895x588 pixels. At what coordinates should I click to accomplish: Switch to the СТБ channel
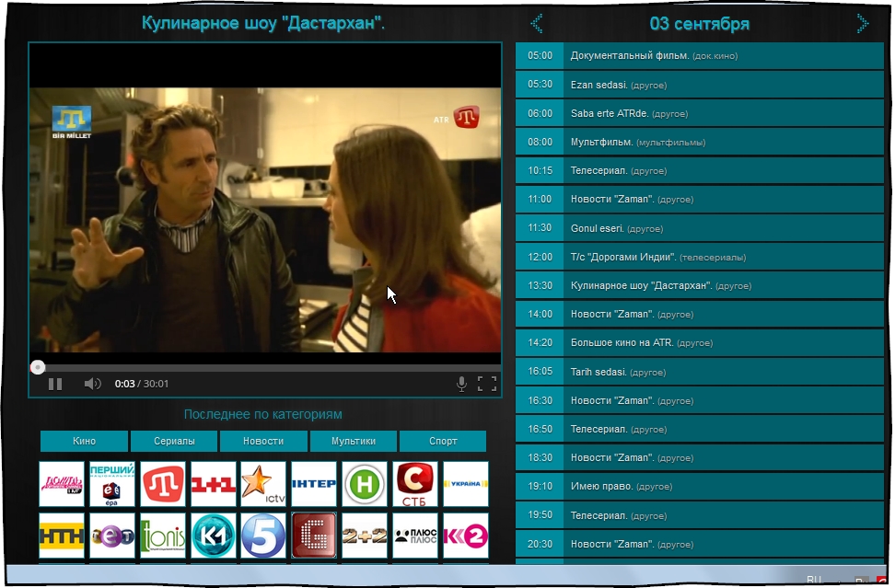click(415, 484)
